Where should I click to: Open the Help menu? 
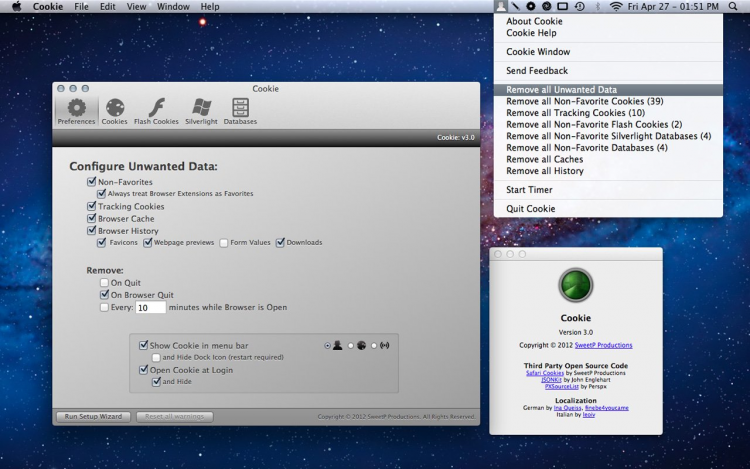pos(210,6)
